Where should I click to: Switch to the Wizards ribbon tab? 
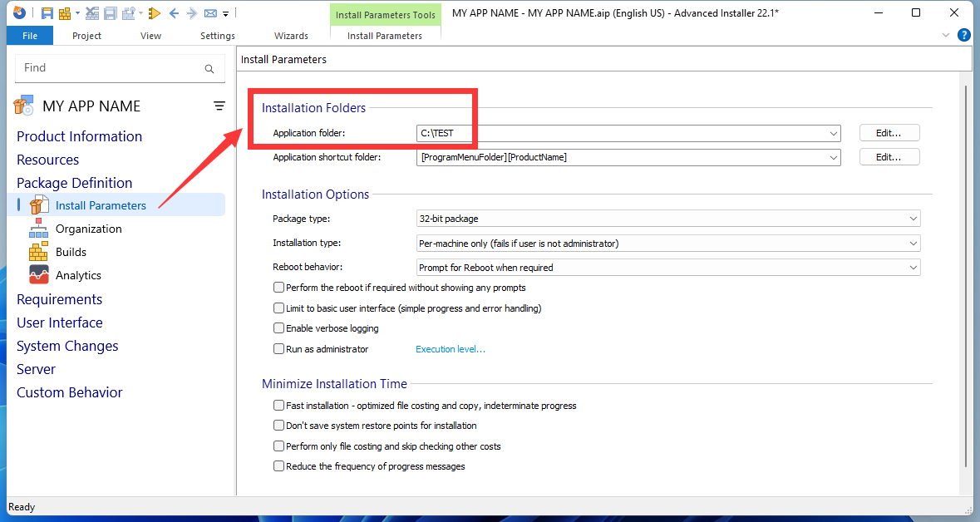pos(291,36)
